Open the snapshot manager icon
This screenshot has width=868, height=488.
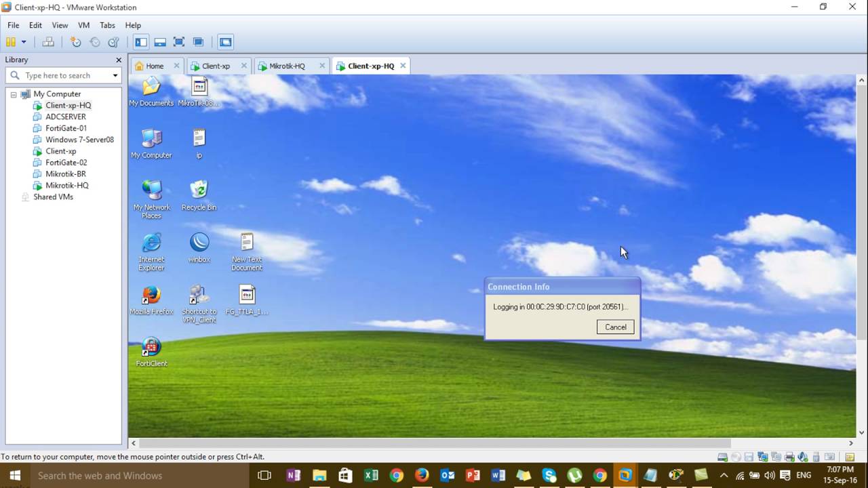114,42
